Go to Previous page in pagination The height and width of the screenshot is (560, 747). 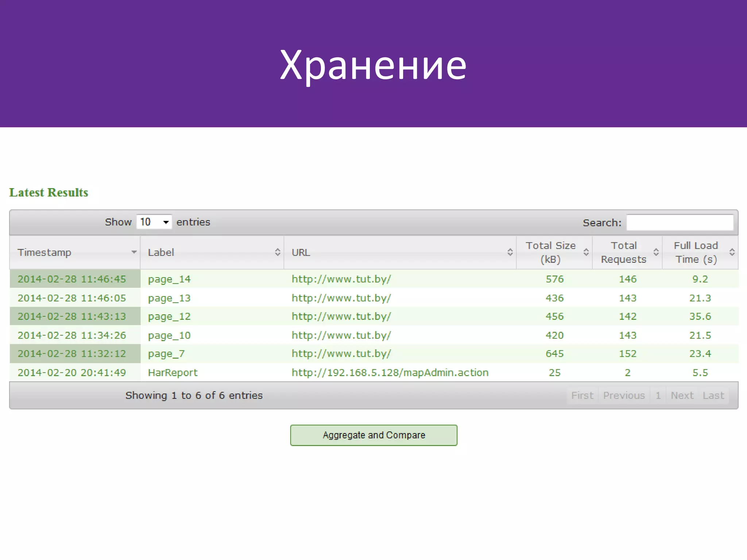click(x=624, y=396)
